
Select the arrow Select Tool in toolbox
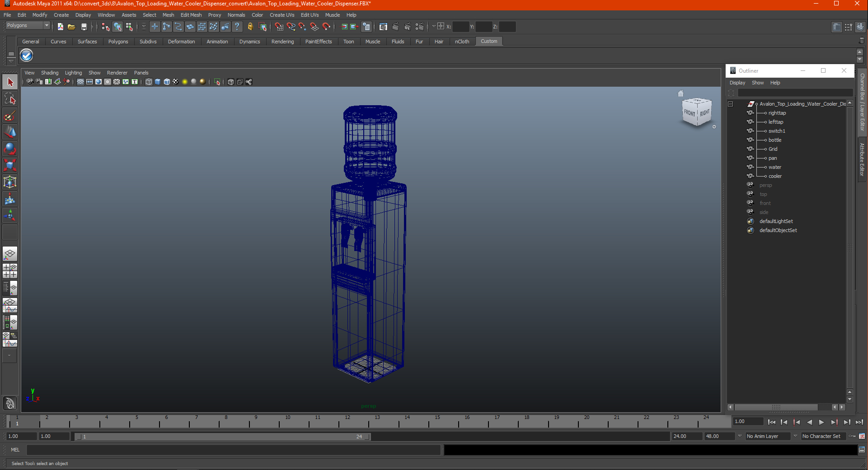tap(10, 82)
